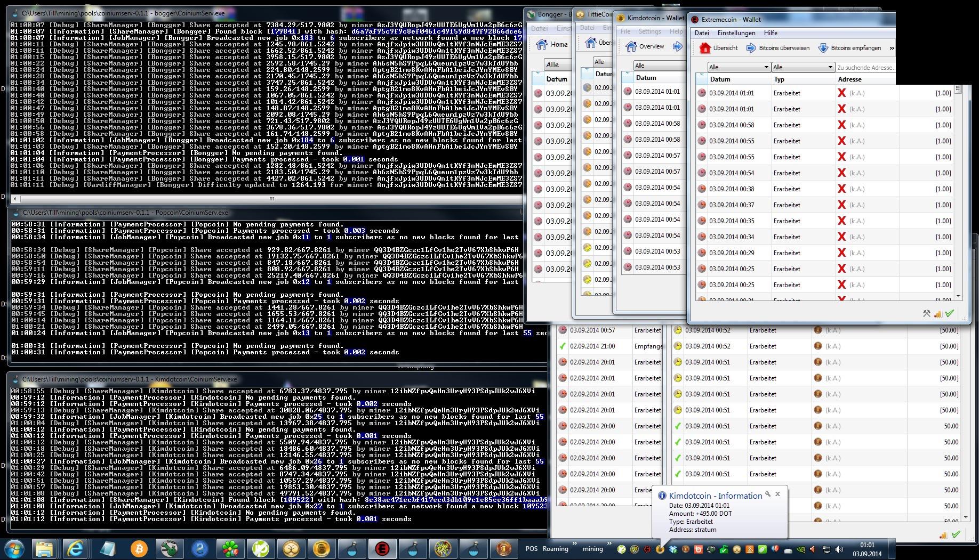Click the connection signal icon in Extremecoin status bar
This screenshot has height=560, width=979.
[x=938, y=314]
